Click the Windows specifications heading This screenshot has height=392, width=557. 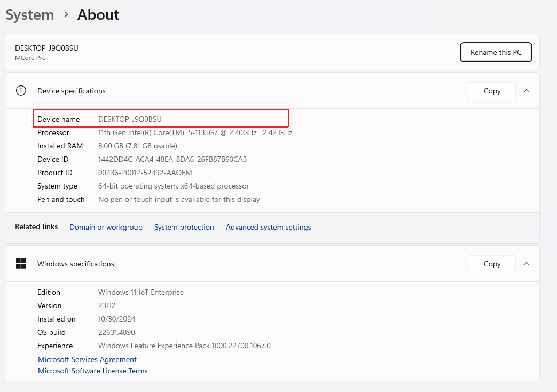(x=76, y=264)
